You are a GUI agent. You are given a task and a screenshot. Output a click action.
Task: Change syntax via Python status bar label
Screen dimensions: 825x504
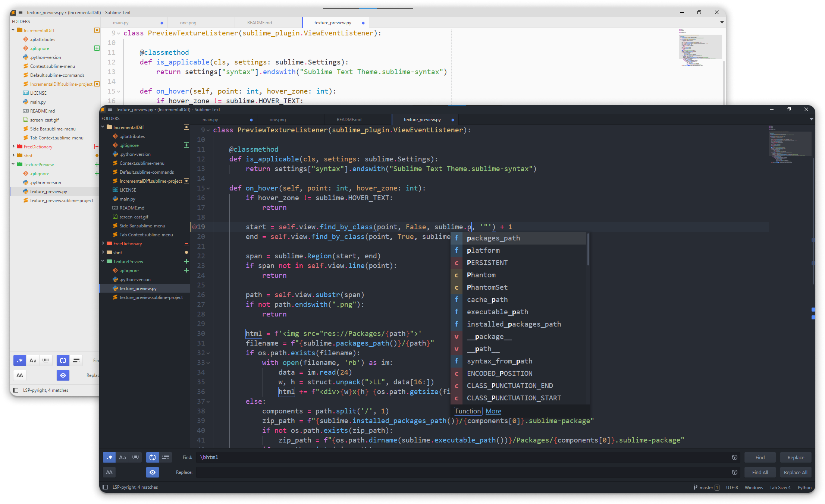tap(804, 487)
